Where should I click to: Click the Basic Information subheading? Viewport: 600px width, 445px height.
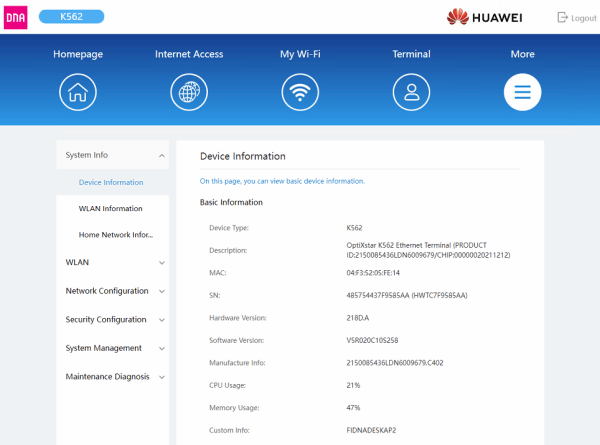231,202
